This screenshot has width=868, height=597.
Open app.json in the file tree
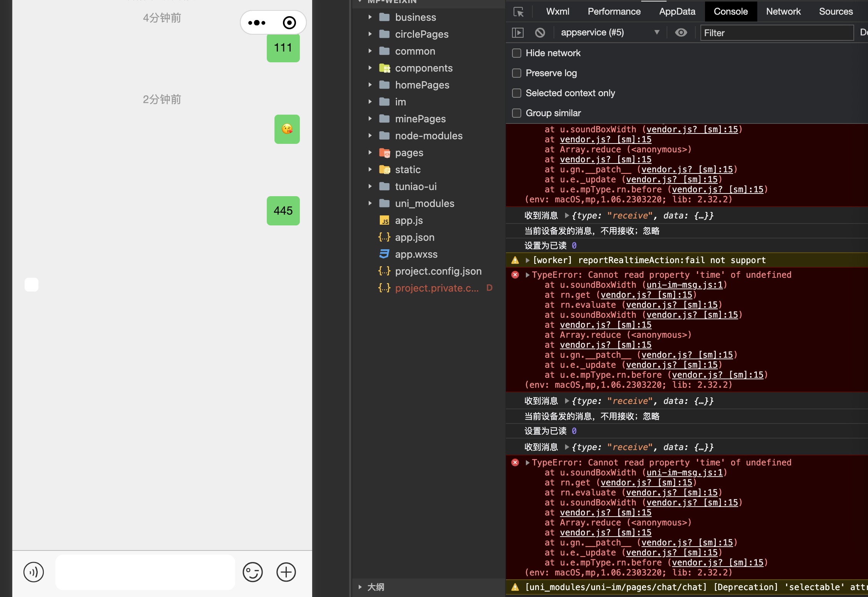(414, 237)
